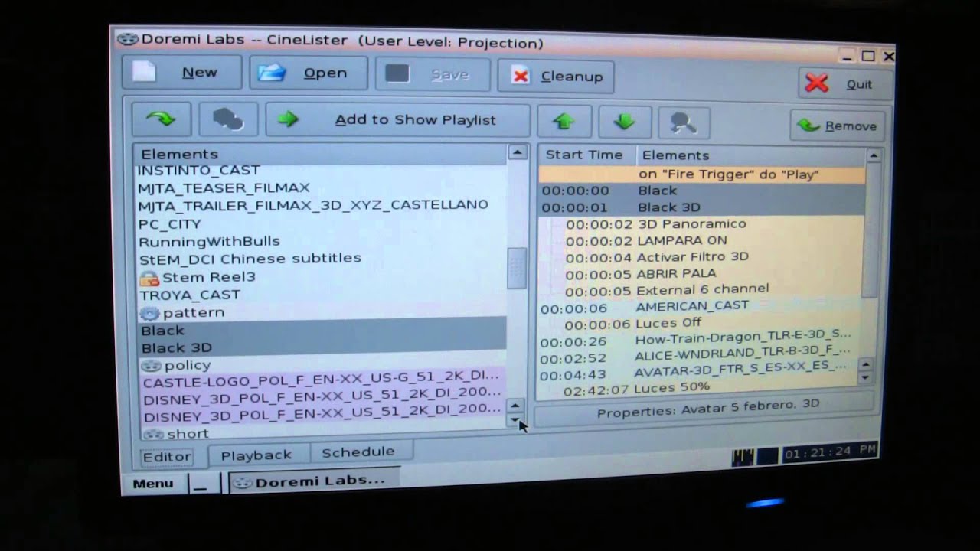Viewport: 980px width, 551px height.
Task: Select the 3D Panoramico cue
Action: (x=702, y=224)
